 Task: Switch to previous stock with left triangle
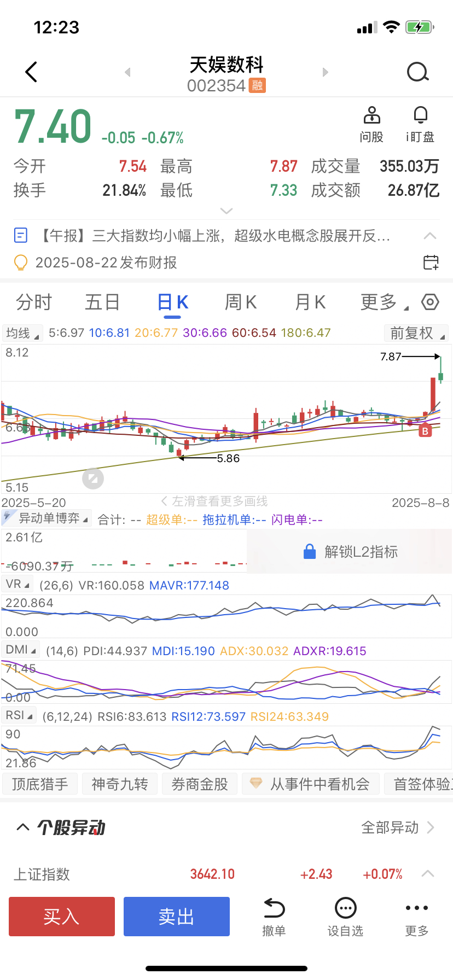(127, 72)
